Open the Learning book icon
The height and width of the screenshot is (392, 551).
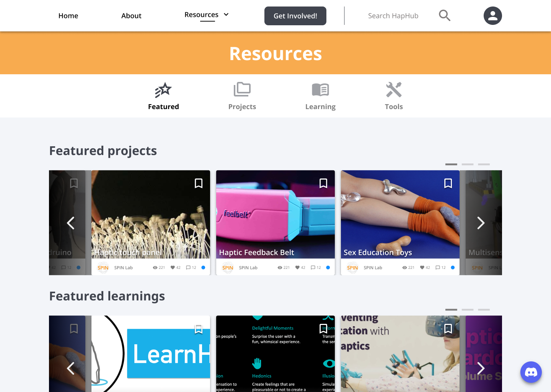pos(320,90)
